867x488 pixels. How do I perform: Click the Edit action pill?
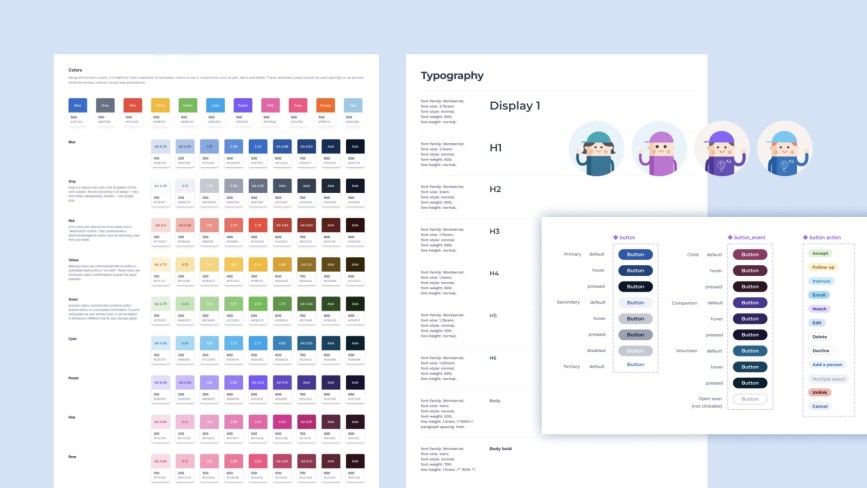[817, 322]
